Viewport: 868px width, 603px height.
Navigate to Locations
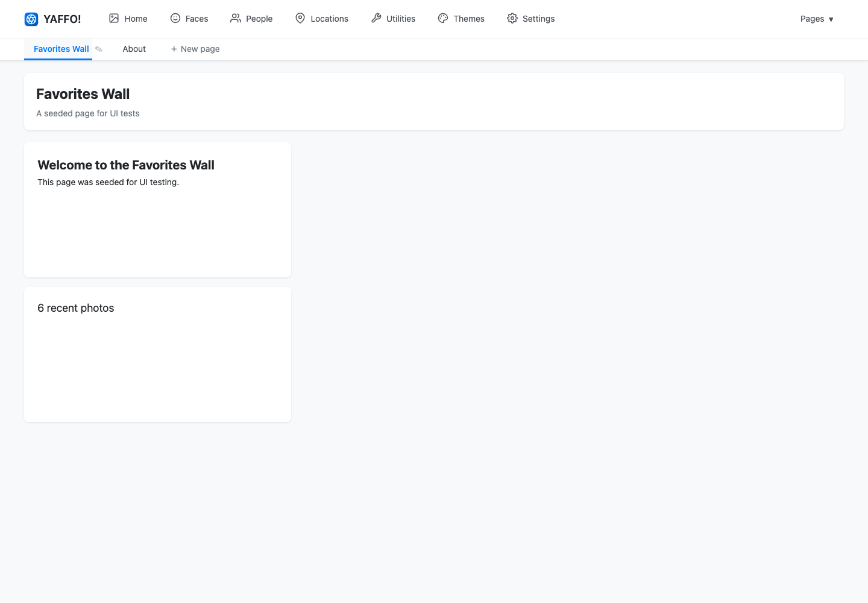point(322,19)
